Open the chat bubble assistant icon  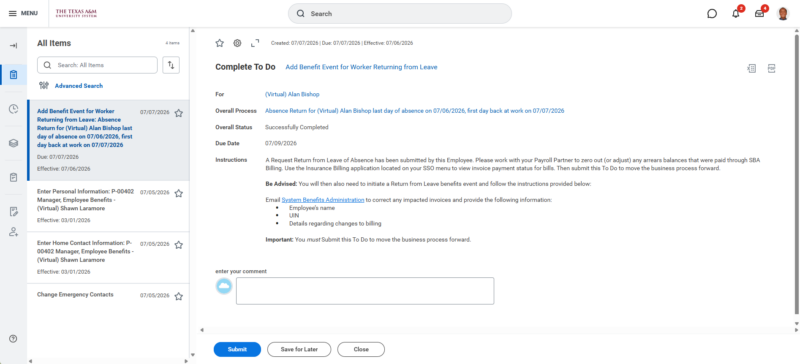coord(712,14)
